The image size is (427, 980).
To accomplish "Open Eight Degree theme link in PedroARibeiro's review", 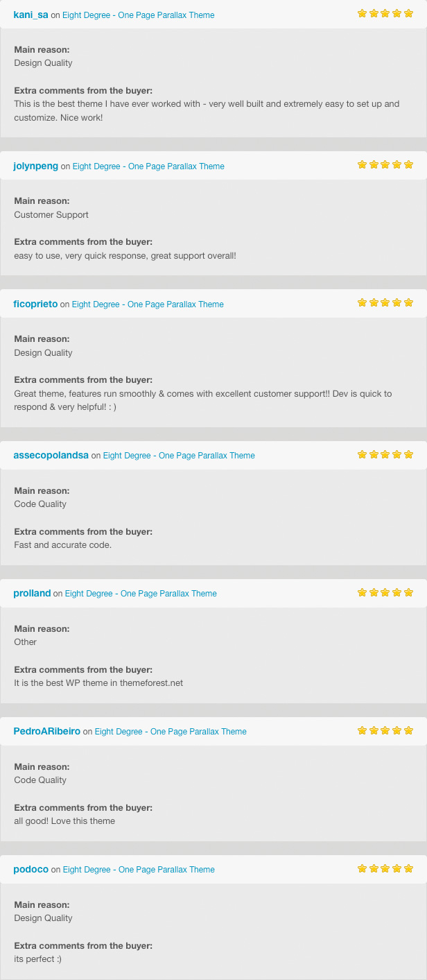I will [x=171, y=731].
